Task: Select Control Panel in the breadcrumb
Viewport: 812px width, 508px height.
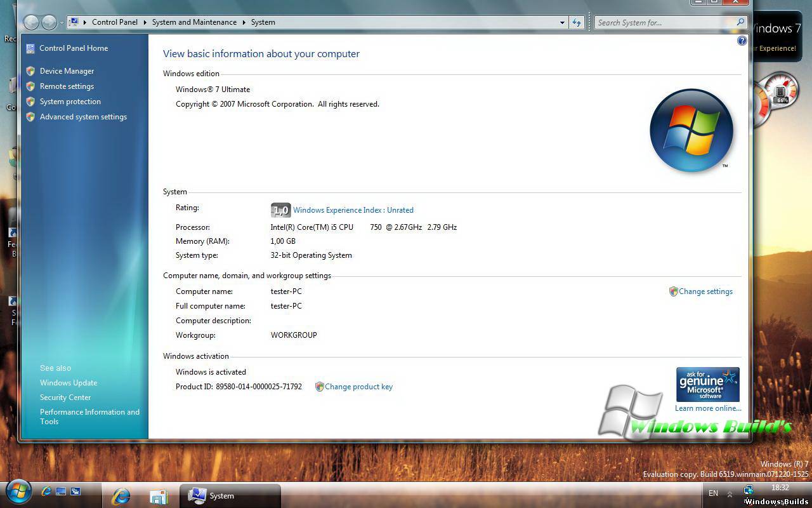Action: [115, 22]
